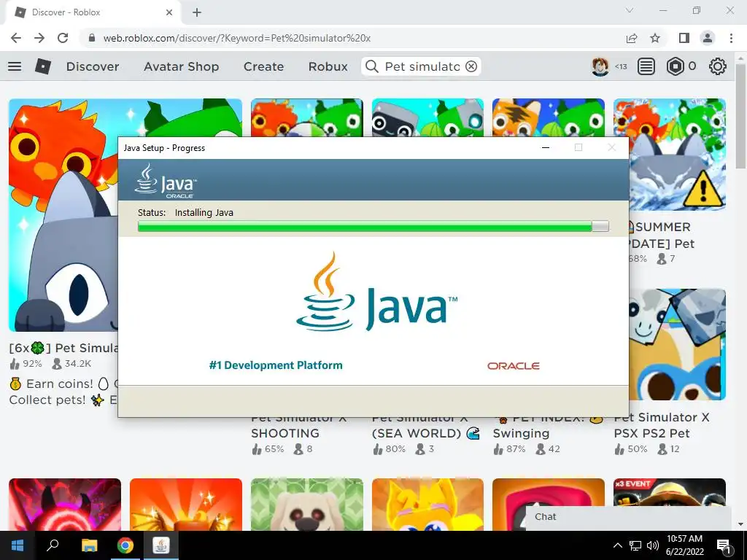Share this page via the share icon
The height and width of the screenshot is (560, 747).
(632, 38)
